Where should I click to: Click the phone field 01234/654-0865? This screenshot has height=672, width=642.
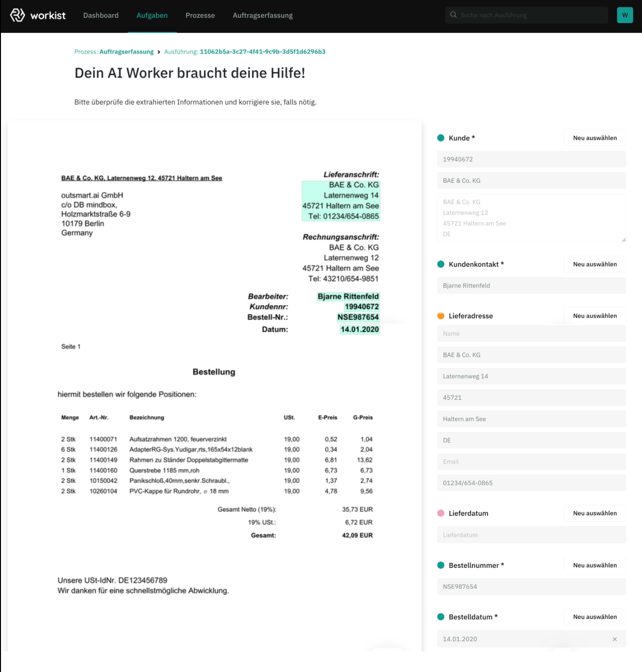[x=531, y=483]
